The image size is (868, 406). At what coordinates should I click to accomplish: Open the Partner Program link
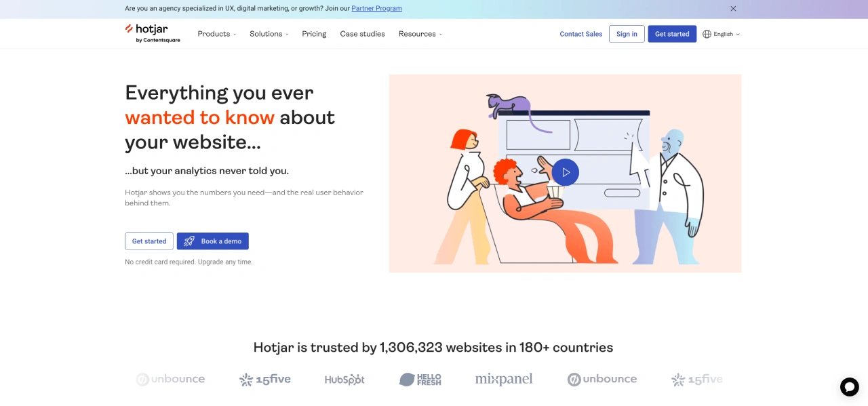point(376,8)
